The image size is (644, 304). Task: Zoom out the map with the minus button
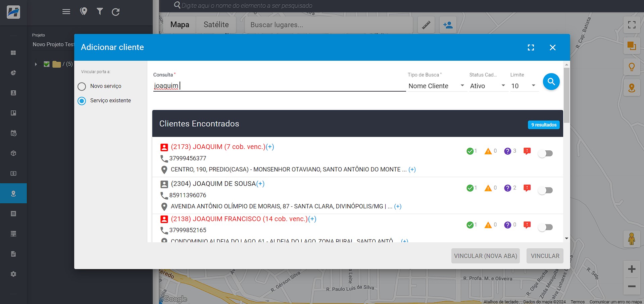pyautogui.click(x=632, y=286)
